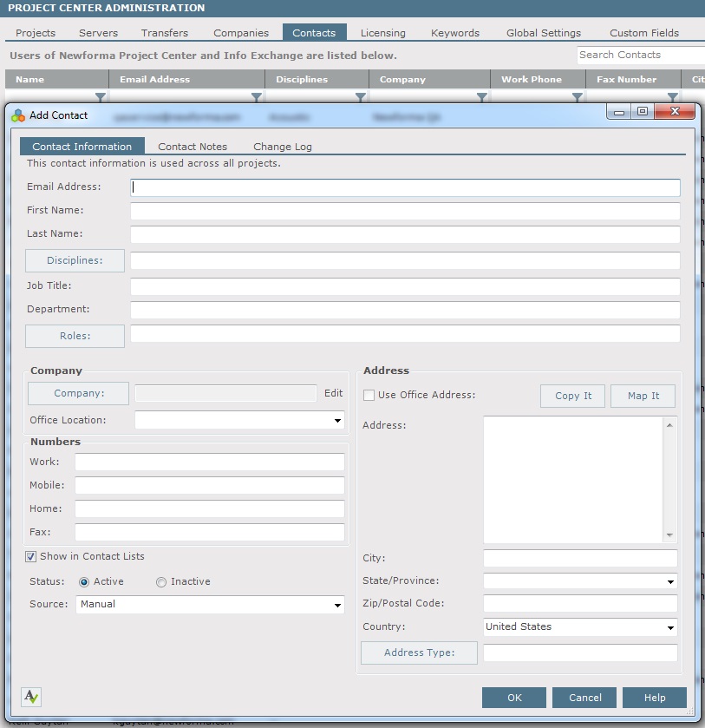Enable Use Office Address checkbox
The height and width of the screenshot is (728, 705).
click(369, 395)
